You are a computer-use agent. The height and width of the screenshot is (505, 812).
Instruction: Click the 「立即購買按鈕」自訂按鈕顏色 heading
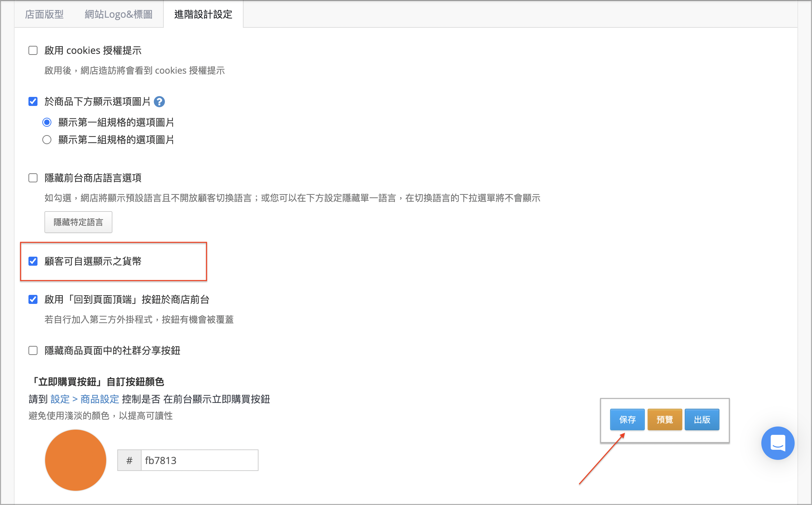pyautogui.click(x=96, y=382)
